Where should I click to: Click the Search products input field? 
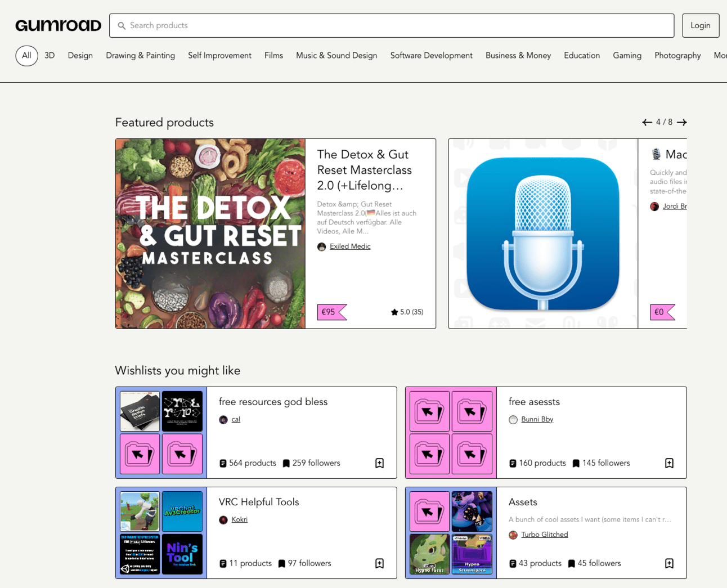(x=392, y=25)
